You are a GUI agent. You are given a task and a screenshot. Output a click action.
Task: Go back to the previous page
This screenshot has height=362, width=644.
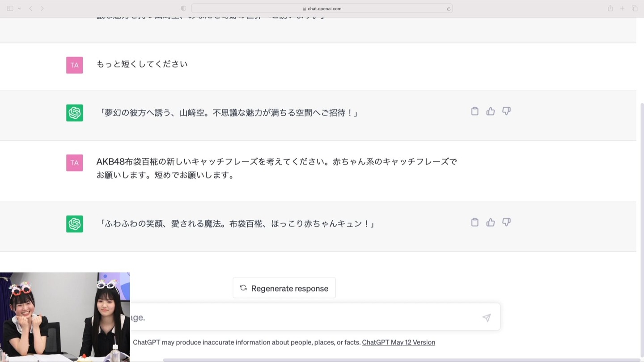coord(30,8)
